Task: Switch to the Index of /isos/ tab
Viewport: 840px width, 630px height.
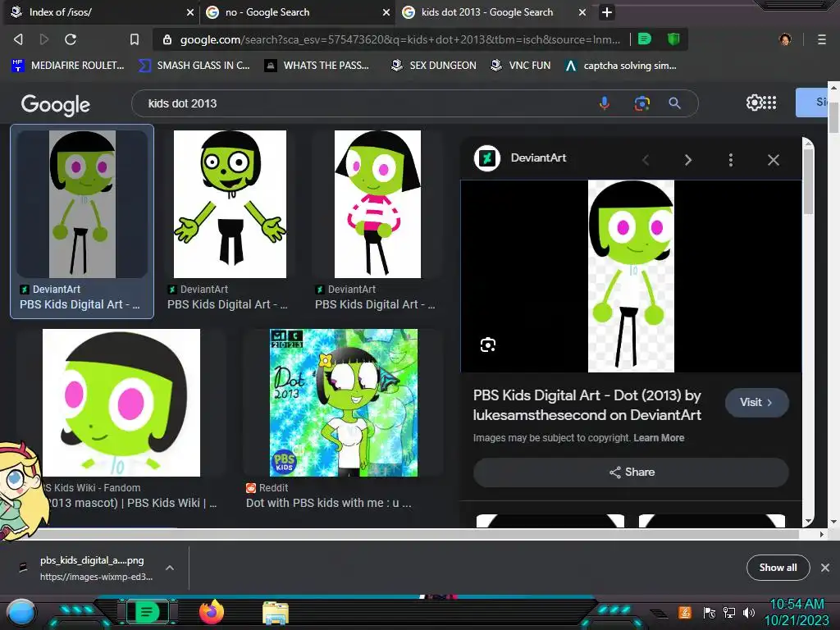Action: (99, 12)
